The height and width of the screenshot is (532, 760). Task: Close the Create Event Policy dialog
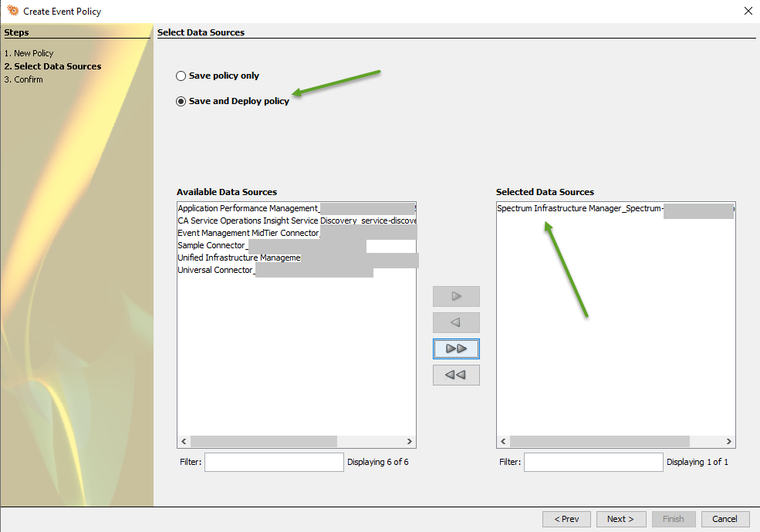coord(748,11)
